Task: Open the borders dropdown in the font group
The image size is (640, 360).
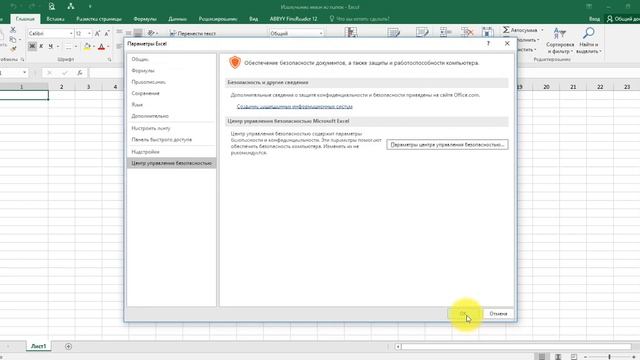Action: pos(76,47)
